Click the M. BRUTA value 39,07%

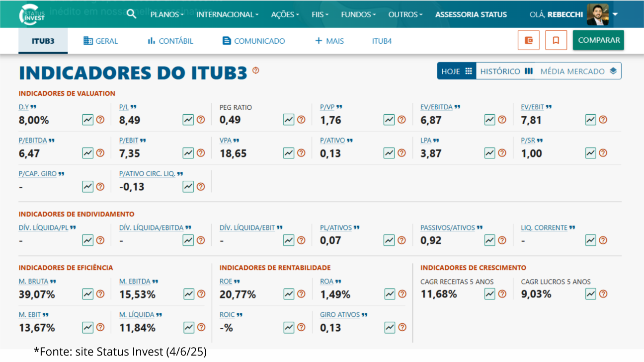coord(37,294)
